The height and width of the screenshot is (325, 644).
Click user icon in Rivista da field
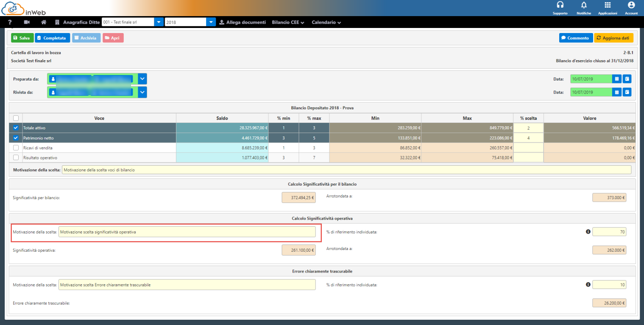pos(53,92)
